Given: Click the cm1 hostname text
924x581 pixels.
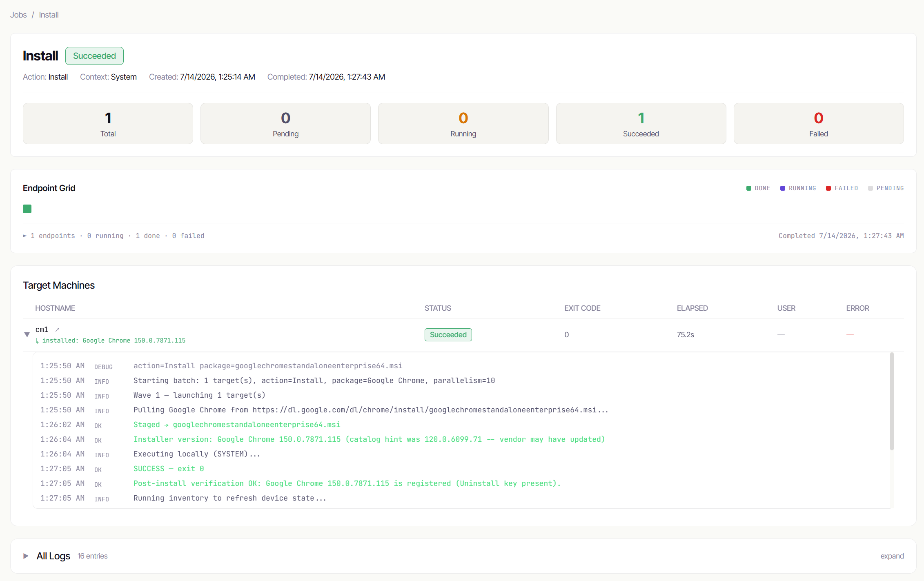Looking at the screenshot, I should point(42,329).
